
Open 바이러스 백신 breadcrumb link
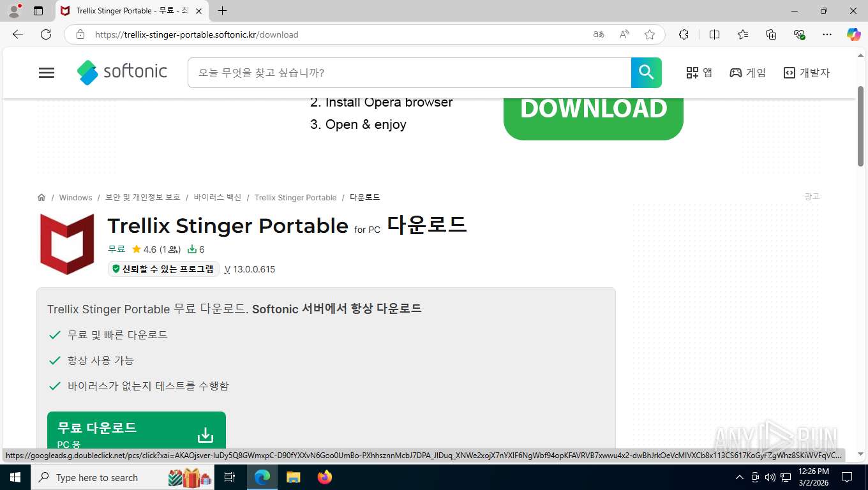point(218,198)
